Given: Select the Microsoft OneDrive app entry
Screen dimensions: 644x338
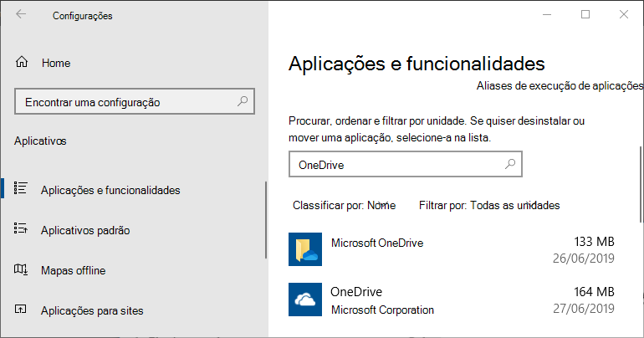Looking at the screenshot, I should tap(452, 249).
